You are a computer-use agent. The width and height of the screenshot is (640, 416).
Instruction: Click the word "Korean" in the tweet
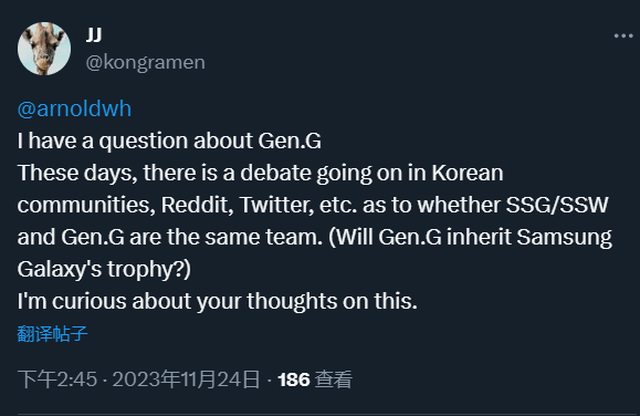(468, 172)
